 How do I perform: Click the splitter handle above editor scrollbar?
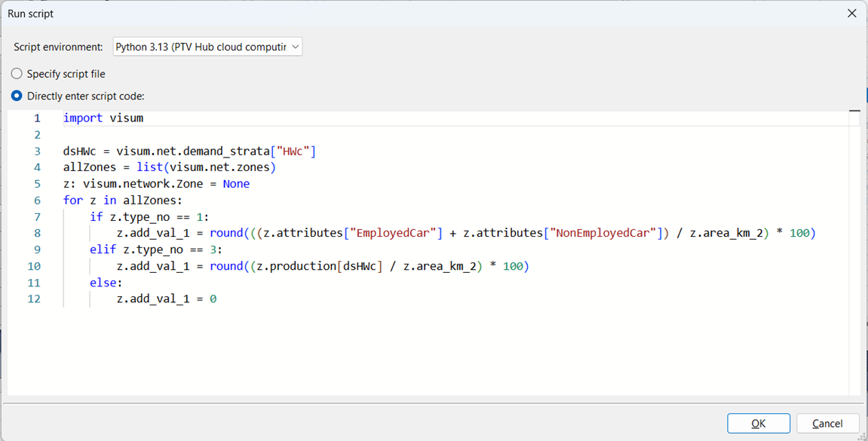click(x=854, y=111)
